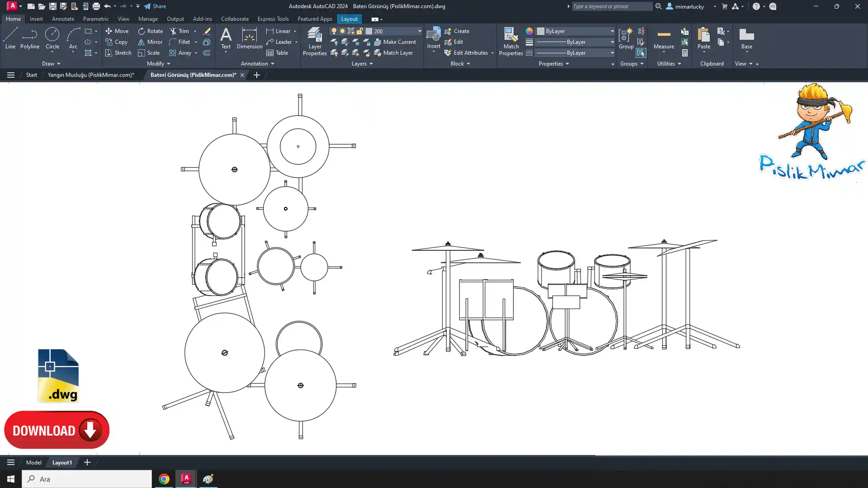Viewport: 868px width, 488px height.
Task: Toggle layer 200 on/off lightbulb
Action: pos(334,31)
